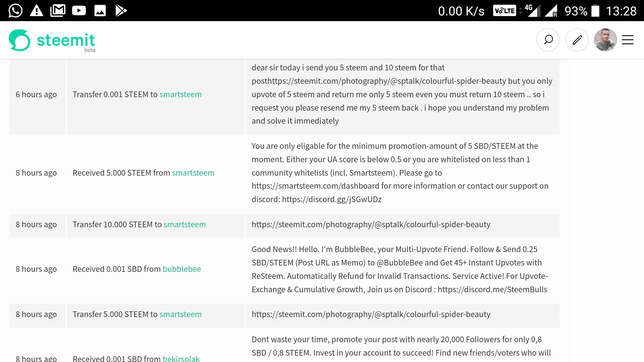Screen dimensions: 644x362
Task: Open smartsteem link in Transfer 5.000 STEEM
Action: (180, 314)
